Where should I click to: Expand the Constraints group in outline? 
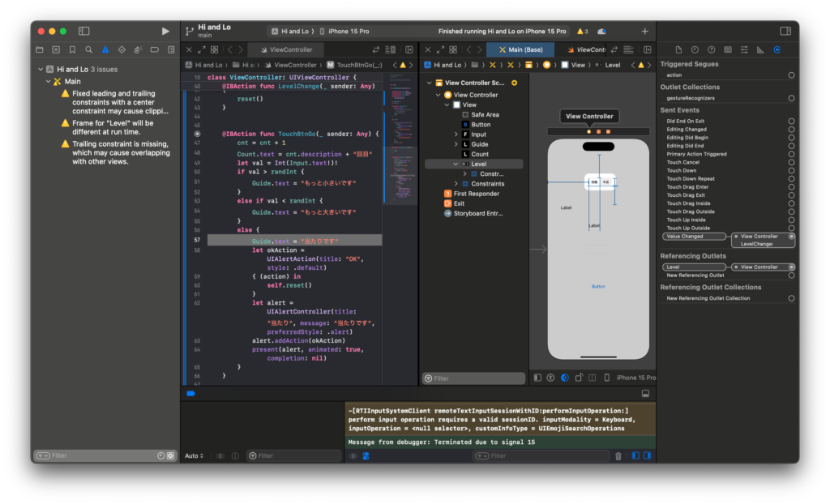tap(456, 184)
